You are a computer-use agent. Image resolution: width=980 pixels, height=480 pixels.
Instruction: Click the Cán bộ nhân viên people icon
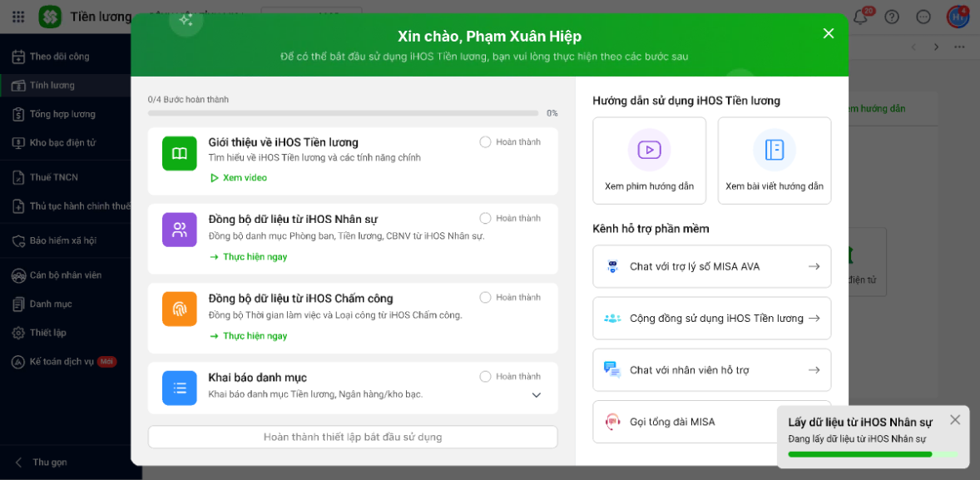18,275
